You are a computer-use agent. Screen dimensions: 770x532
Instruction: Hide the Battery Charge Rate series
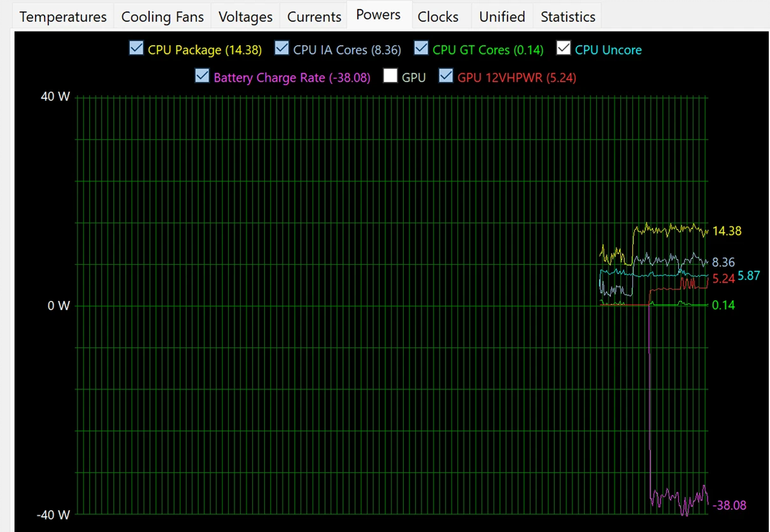[x=202, y=76]
